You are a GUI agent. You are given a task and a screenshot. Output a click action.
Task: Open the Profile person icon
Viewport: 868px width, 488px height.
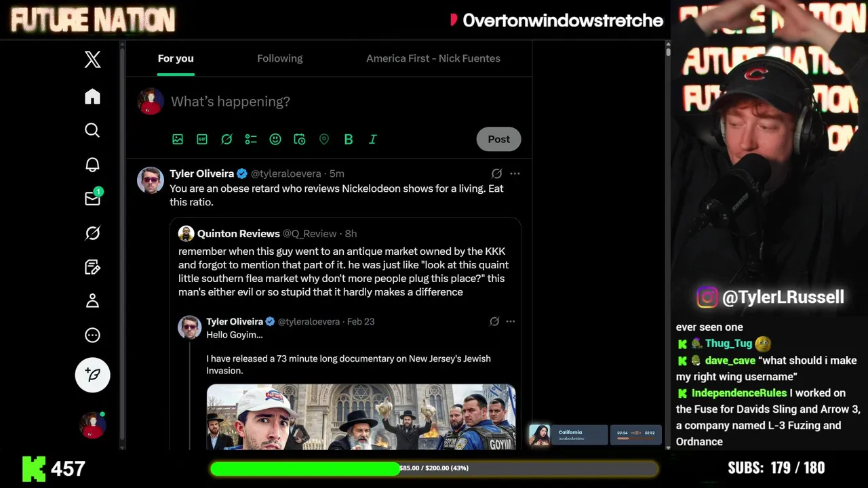tap(93, 301)
